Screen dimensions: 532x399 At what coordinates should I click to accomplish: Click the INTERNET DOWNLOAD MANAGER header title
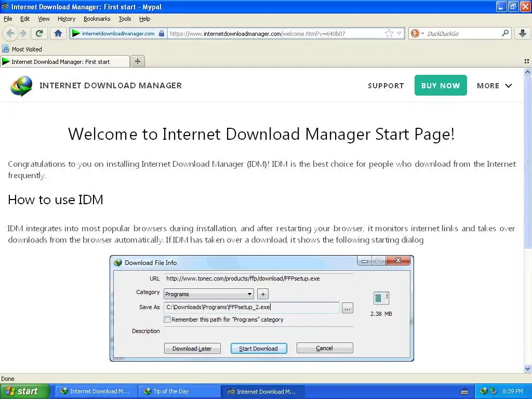111,86
